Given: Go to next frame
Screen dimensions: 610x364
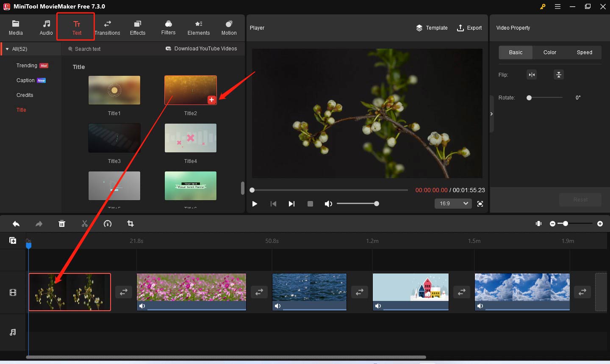Looking at the screenshot, I should pos(291,204).
